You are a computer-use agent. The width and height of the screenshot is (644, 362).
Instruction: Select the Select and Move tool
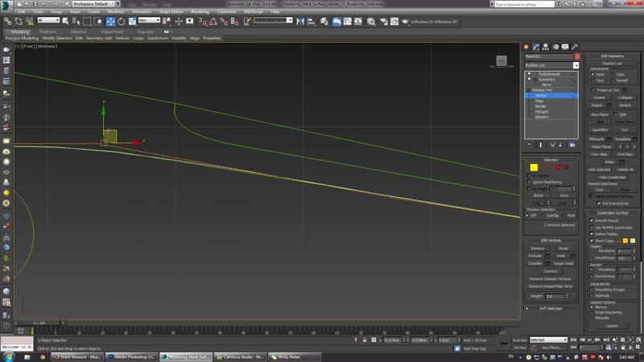[110, 22]
